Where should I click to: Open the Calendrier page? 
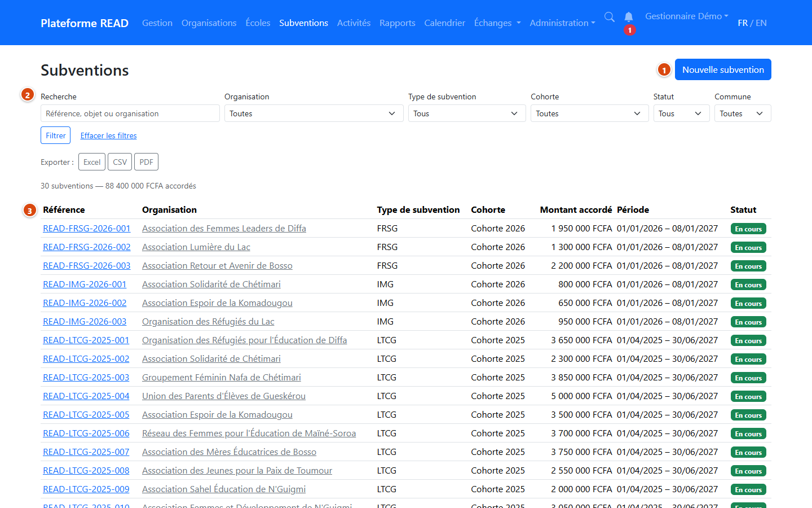click(x=445, y=23)
